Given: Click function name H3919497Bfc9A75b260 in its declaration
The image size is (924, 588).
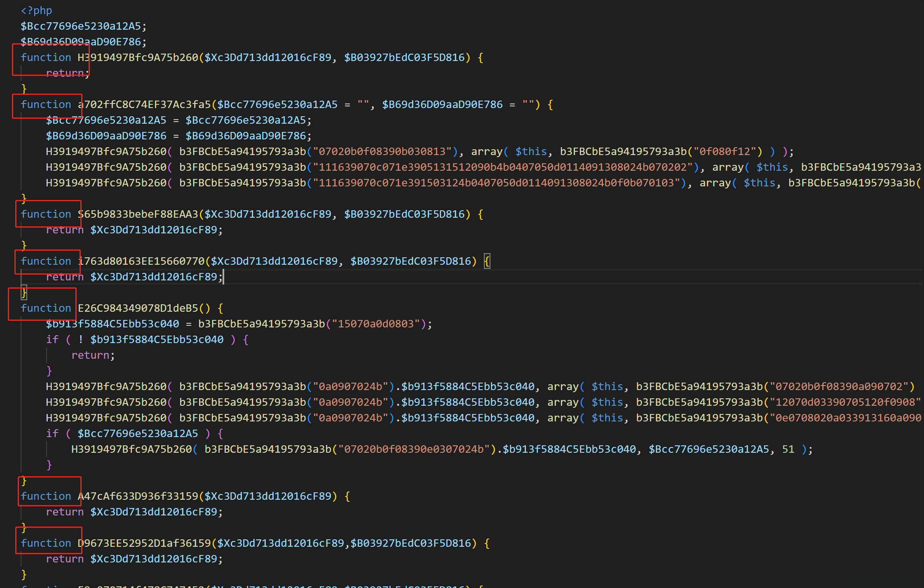Looking at the screenshot, I should point(138,57).
